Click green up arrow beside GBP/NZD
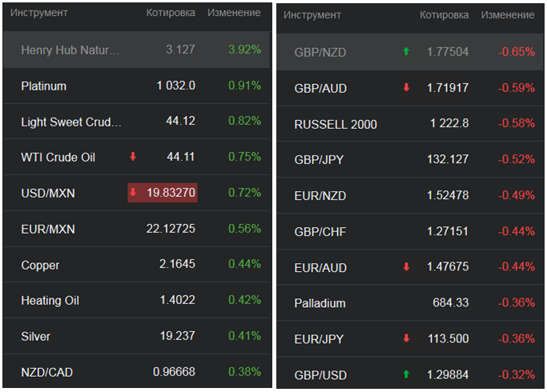The width and height of the screenshot is (547, 392). tap(406, 52)
